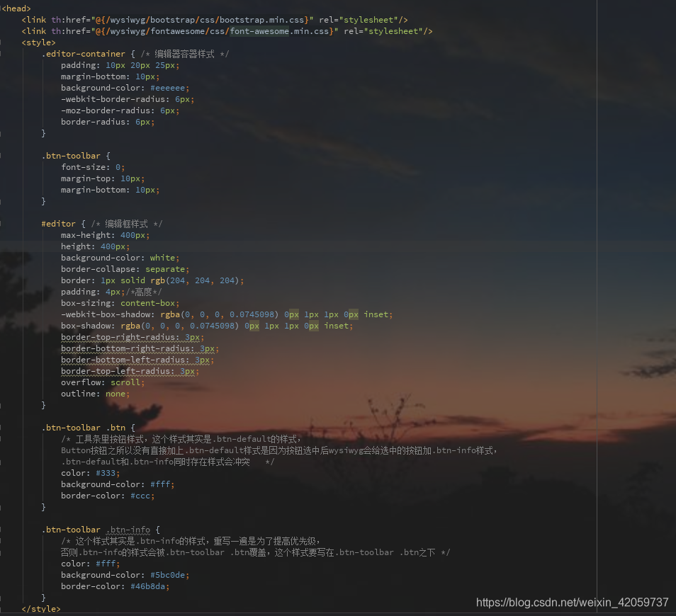Select the content-box value
This screenshot has height=616, width=676.
point(147,303)
